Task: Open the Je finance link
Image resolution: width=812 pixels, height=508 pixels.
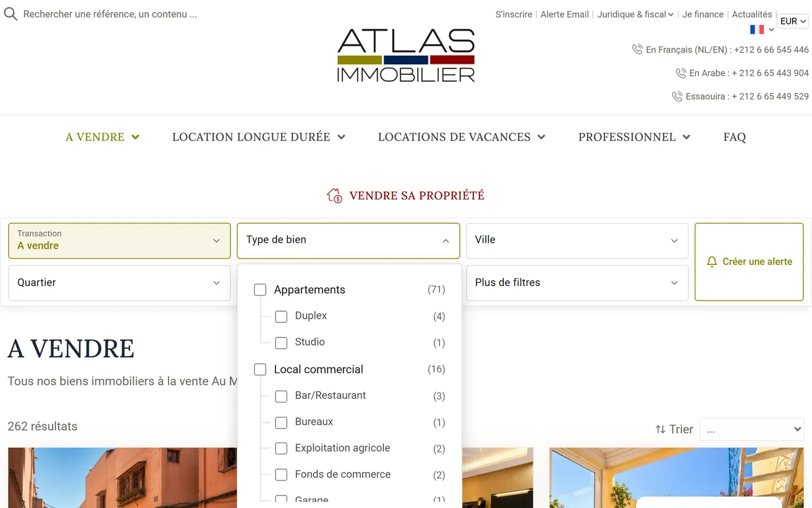Action: pyautogui.click(x=703, y=14)
